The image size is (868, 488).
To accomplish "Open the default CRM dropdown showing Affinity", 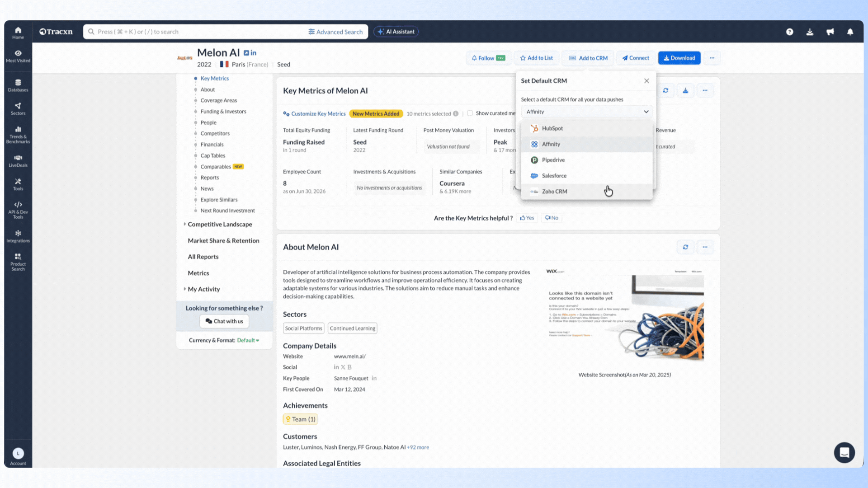I will click(x=587, y=112).
